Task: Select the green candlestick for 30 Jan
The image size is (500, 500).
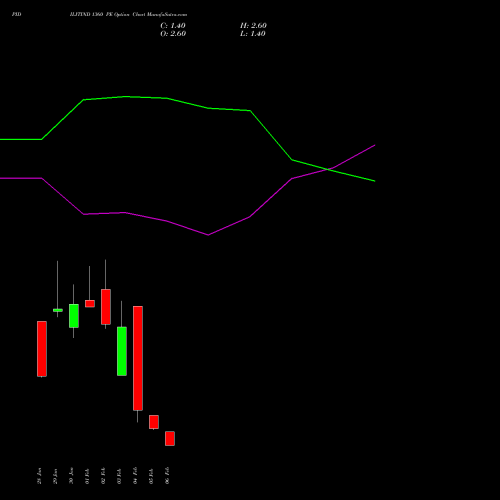Action: tap(74, 316)
